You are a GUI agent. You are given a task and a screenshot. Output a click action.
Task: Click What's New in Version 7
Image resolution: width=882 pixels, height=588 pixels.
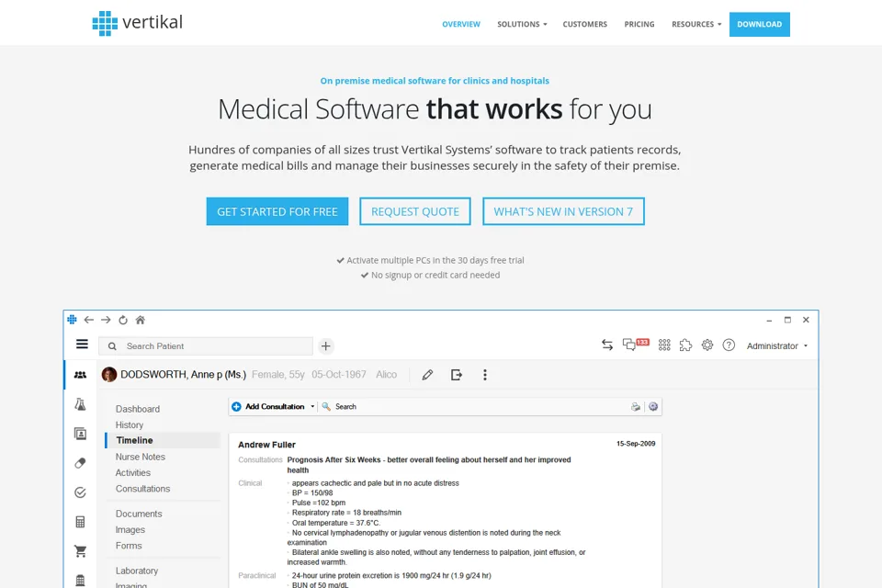click(x=563, y=211)
